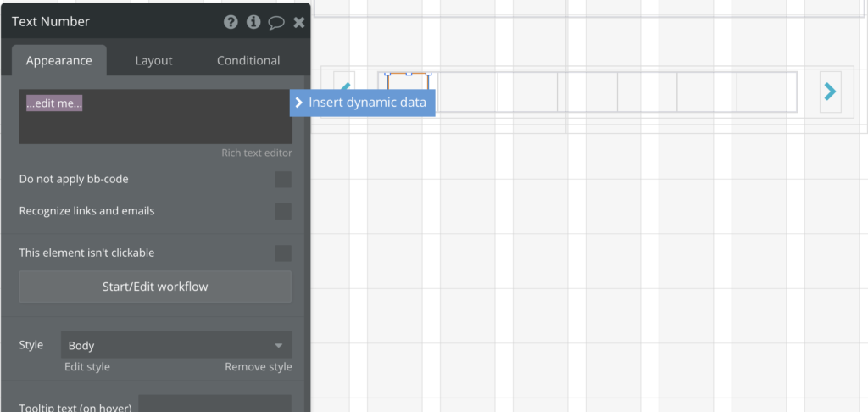Click the Start/Edit workflow button
The width and height of the screenshot is (868, 412).
pyautogui.click(x=155, y=287)
